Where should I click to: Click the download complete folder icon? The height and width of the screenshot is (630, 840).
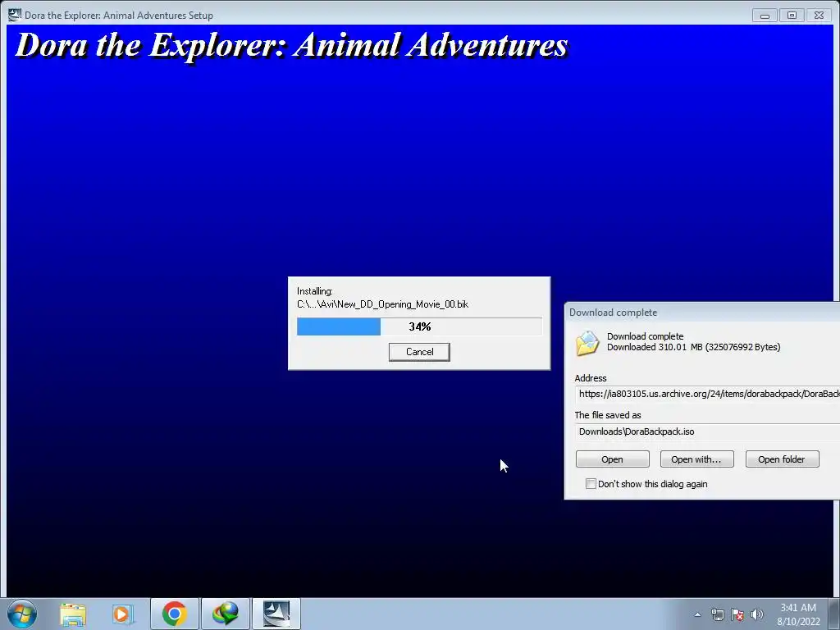coord(587,343)
